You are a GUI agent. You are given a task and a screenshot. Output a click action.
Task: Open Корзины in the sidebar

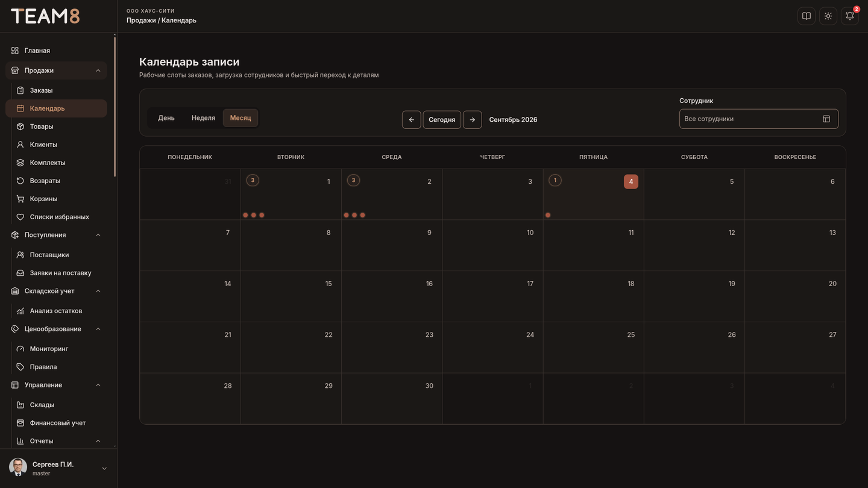(x=56, y=199)
